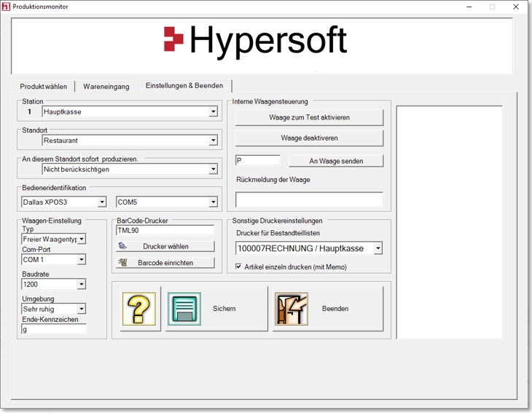Click the yellow question mark help icon
Screen dimensions: 532x413
coord(139,309)
